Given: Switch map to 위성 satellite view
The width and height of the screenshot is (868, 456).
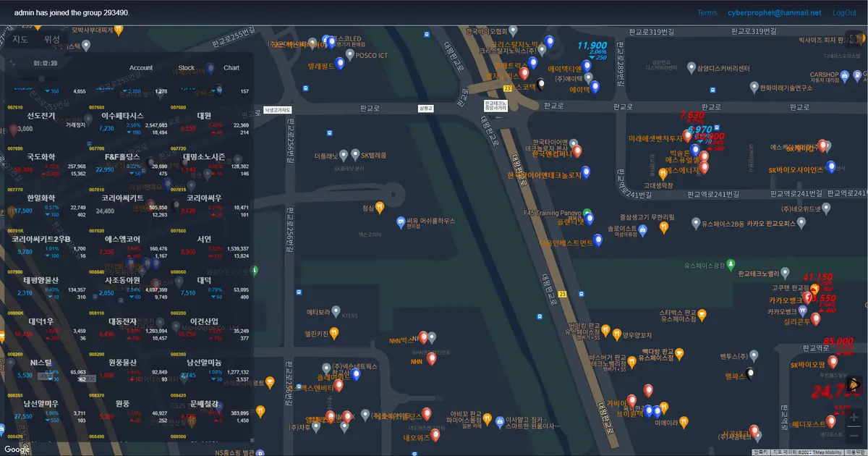Looking at the screenshot, I should coord(52,39).
